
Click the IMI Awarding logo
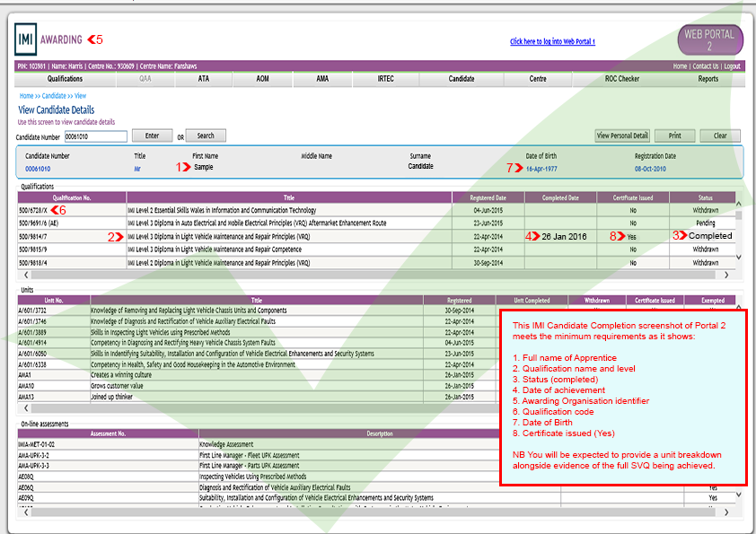[x=48, y=39]
